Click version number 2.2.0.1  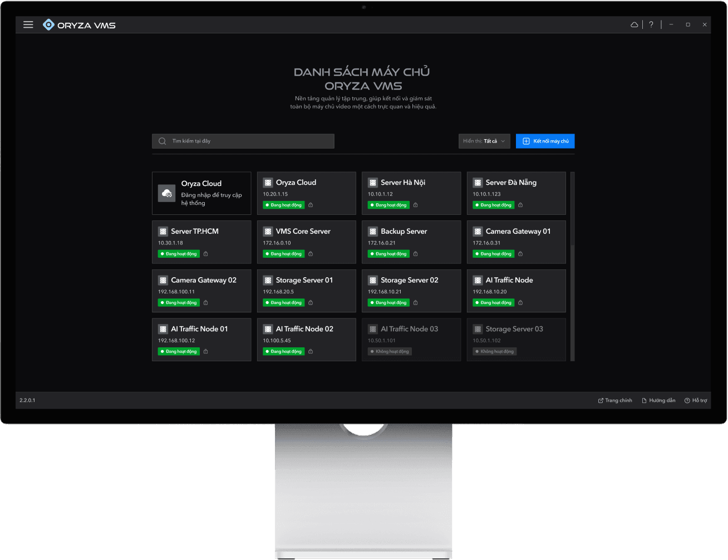point(27,400)
